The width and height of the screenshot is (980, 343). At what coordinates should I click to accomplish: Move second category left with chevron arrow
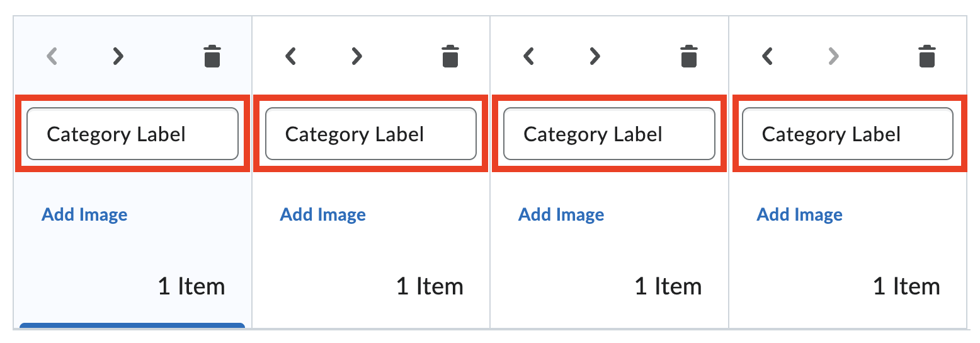(290, 56)
